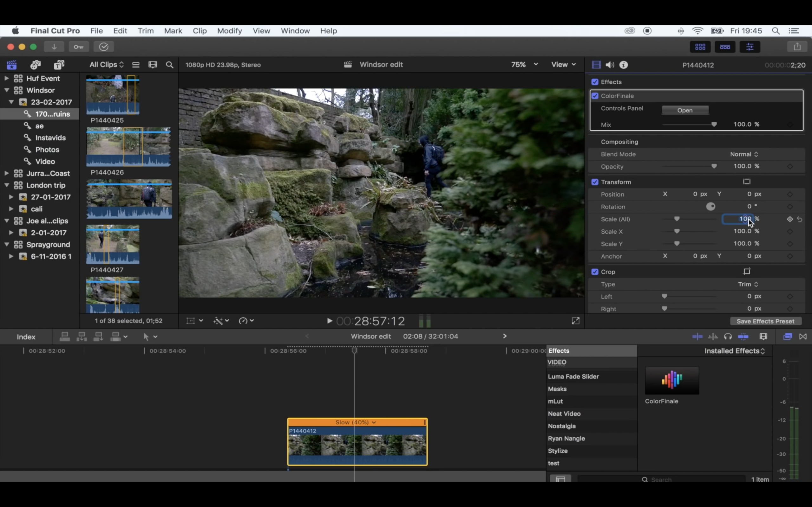Image resolution: width=812 pixels, height=507 pixels.
Task: Click the Save Effects Preset button
Action: coord(765,321)
